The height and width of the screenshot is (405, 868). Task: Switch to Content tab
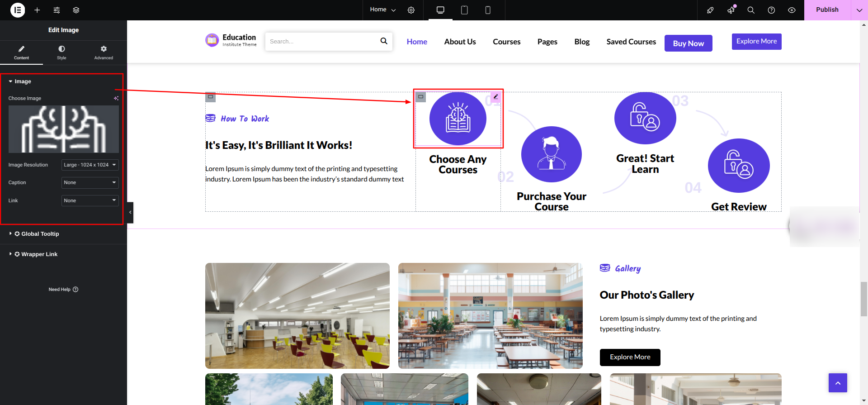point(21,52)
